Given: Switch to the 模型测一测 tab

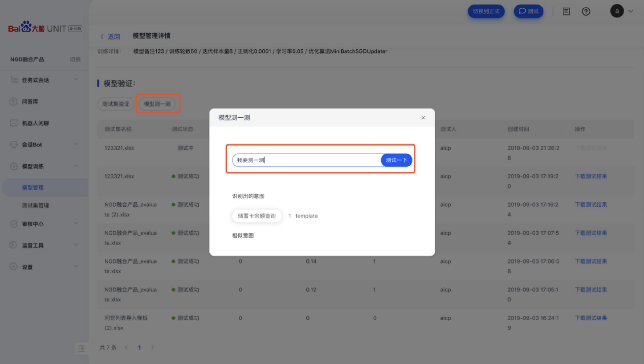Looking at the screenshot, I should click(157, 104).
